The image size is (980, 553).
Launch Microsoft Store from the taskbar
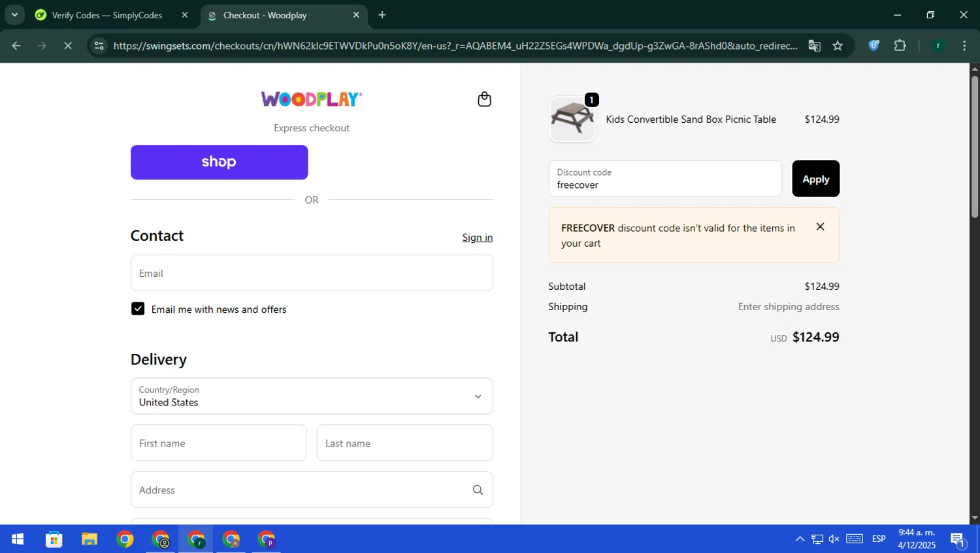point(54,539)
